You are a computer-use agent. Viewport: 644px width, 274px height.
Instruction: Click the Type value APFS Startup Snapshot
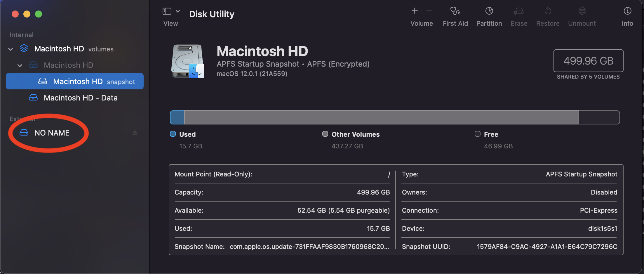pyautogui.click(x=582, y=174)
